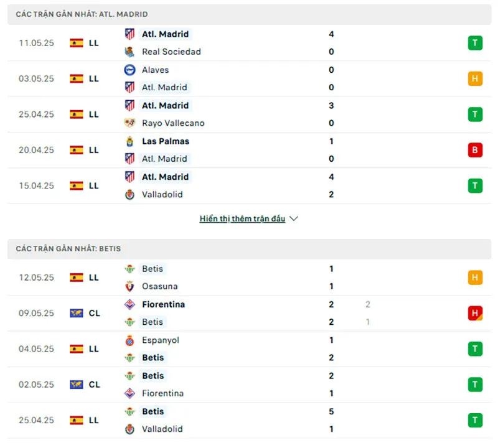Click the Las Palmas club crest
This screenshot has height=448, width=498.
coord(129,141)
